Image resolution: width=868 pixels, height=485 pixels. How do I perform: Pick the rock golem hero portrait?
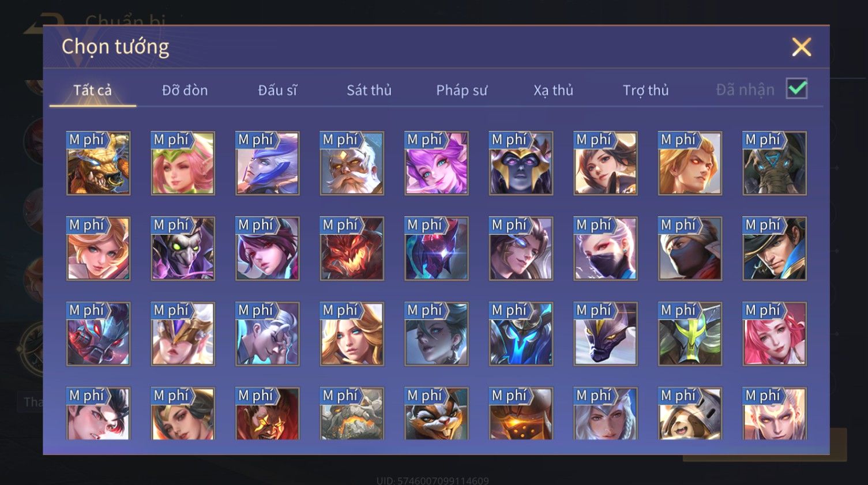pos(352,413)
